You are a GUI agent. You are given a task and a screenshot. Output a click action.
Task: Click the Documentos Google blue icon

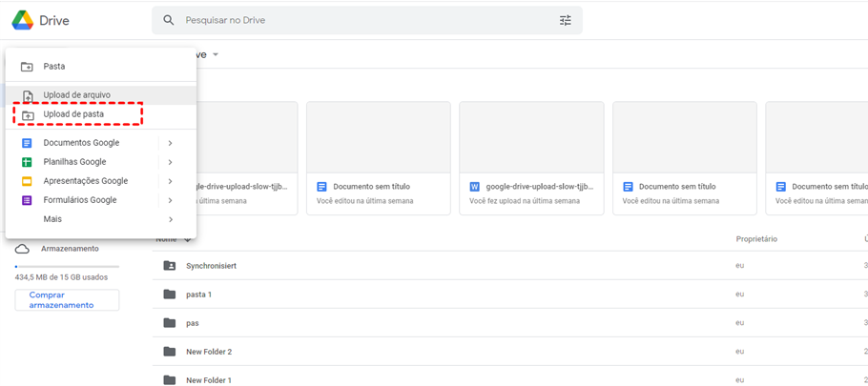click(28, 143)
